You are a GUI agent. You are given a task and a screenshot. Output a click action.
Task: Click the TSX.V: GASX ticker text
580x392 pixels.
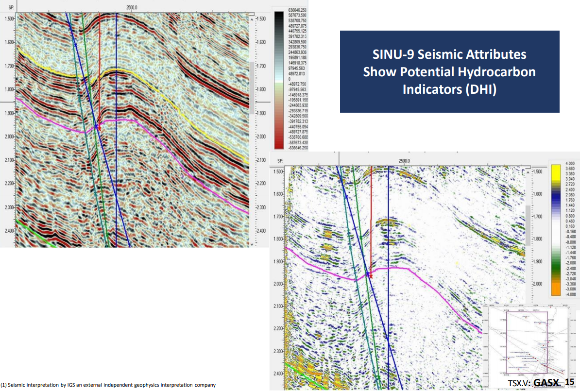tap(534, 383)
